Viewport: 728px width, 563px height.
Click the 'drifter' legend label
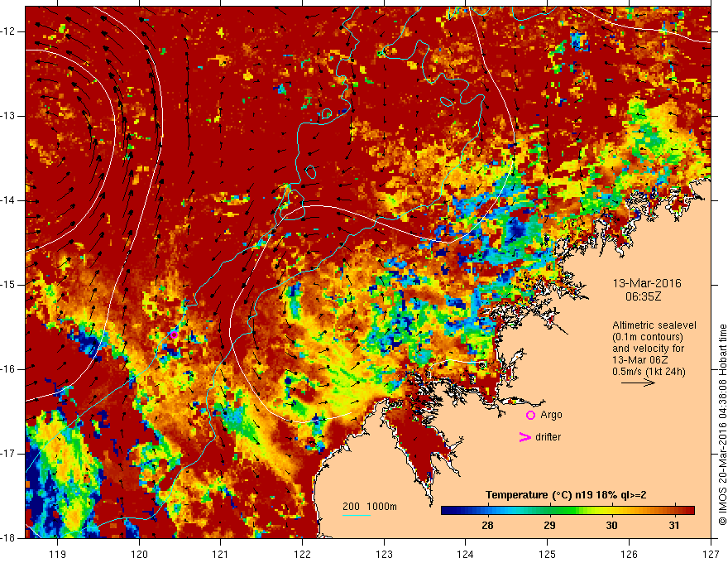pyautogui.click(x=548, y=437)
